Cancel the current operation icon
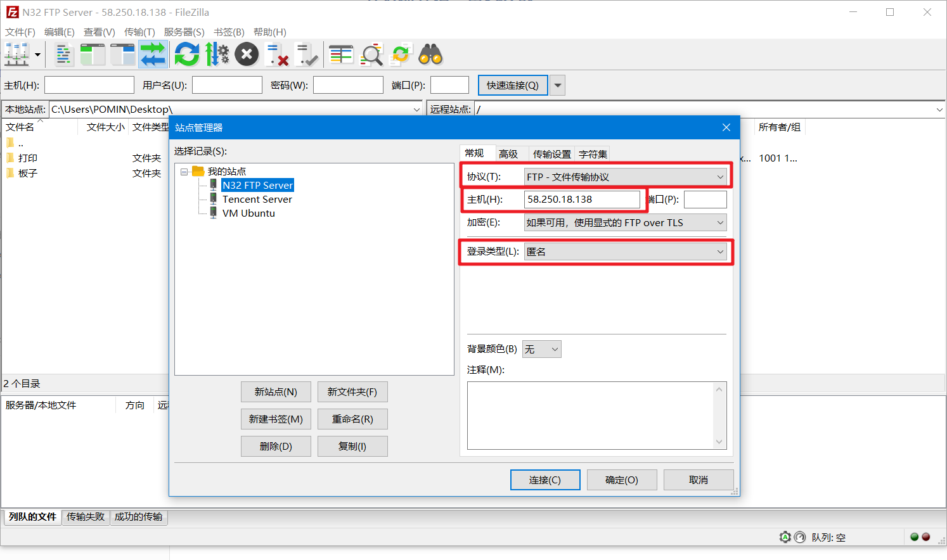Viewport: 947px width, 560px height. pos(247,54)
